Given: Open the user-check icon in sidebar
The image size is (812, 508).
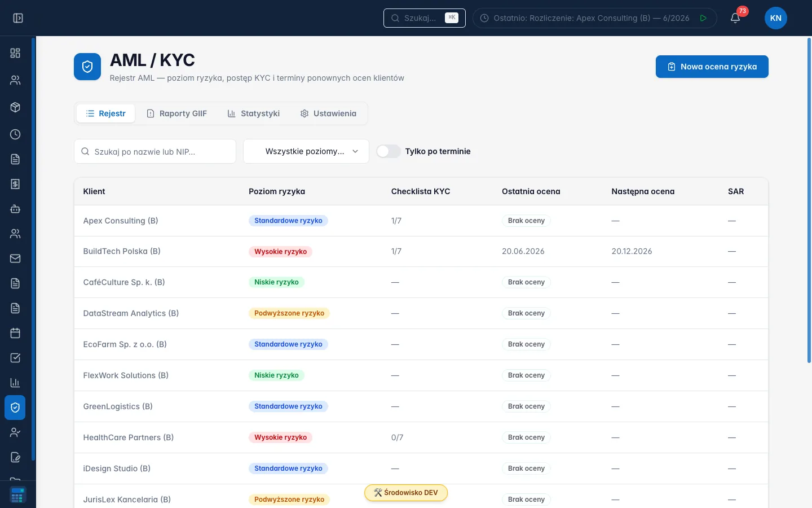Looking at the screenshot, I should (15, 432).
